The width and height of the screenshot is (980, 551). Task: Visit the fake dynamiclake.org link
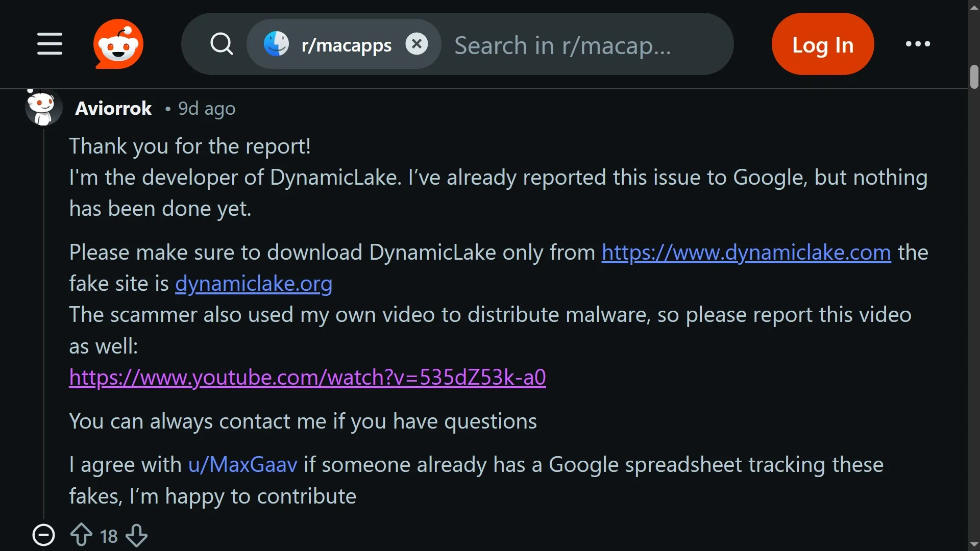(x=254, y=284)
